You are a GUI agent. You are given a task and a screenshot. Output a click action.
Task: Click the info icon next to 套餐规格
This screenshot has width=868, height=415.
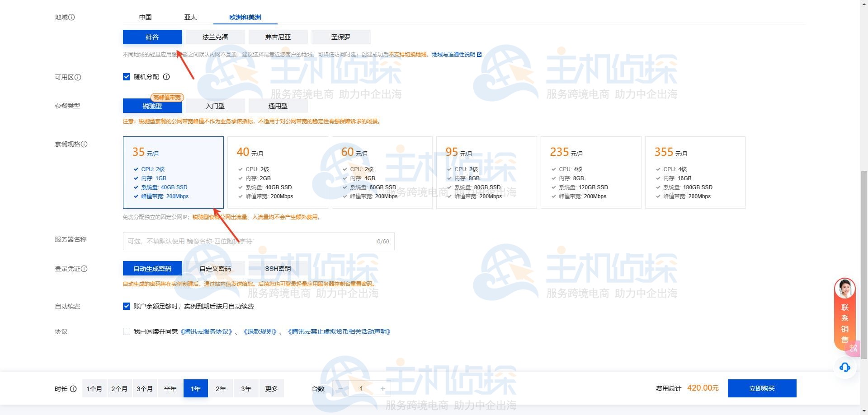(84, 144)
